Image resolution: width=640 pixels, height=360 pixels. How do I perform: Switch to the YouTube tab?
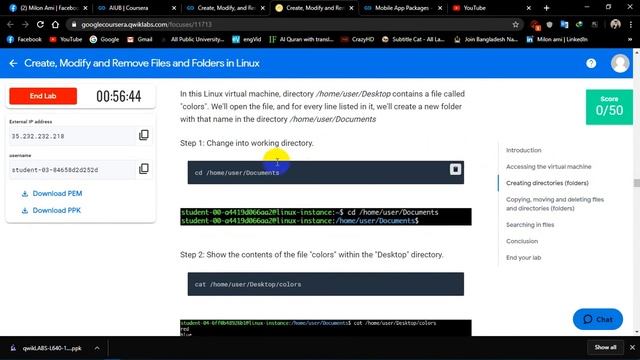[x=491, y=8]
